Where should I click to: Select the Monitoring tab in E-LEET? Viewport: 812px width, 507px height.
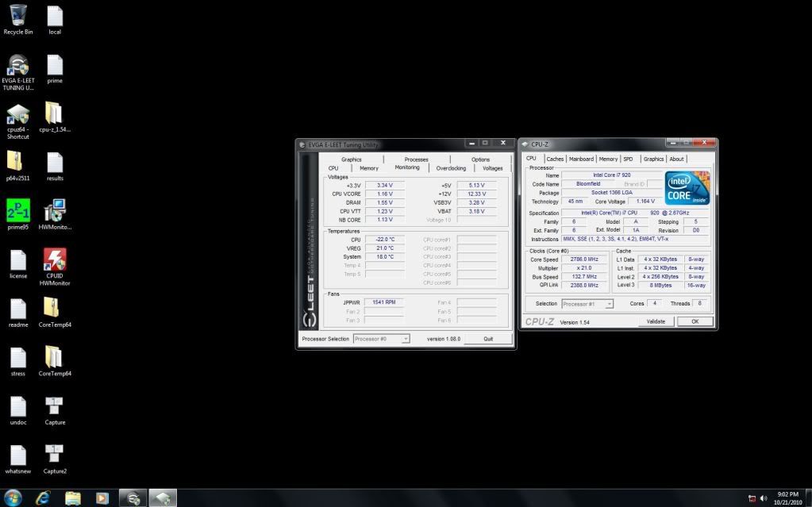pos(407,167)
